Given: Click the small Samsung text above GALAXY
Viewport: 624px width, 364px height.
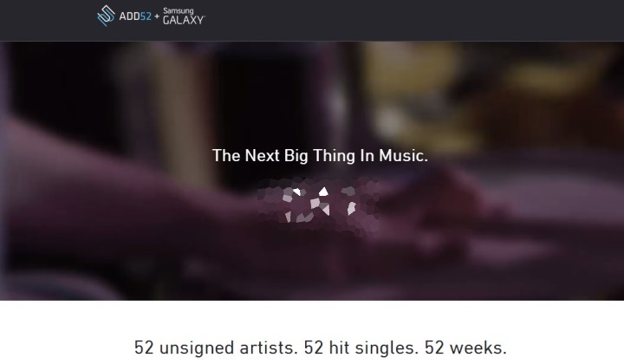Looking at the screenshot, I should pos(179,10).
